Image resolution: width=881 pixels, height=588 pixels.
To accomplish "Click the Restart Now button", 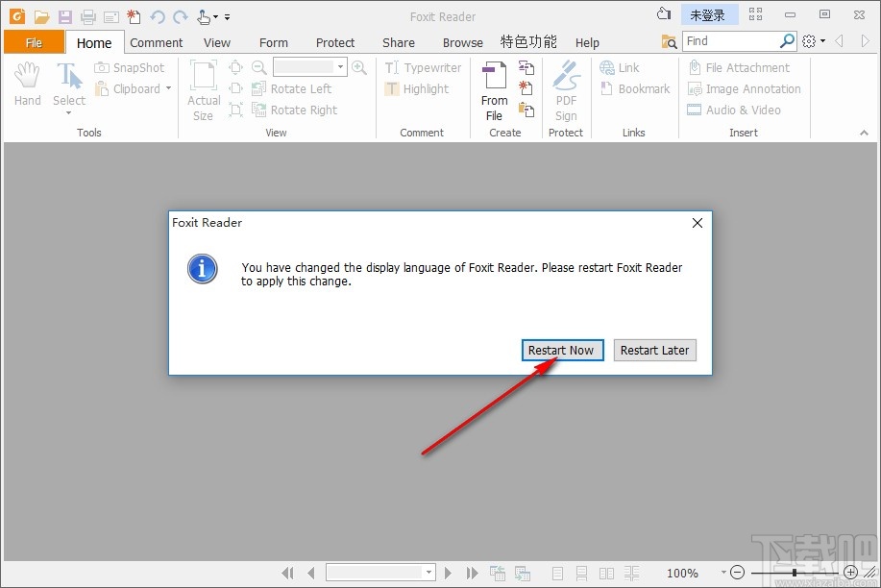I will click(562, 351).
